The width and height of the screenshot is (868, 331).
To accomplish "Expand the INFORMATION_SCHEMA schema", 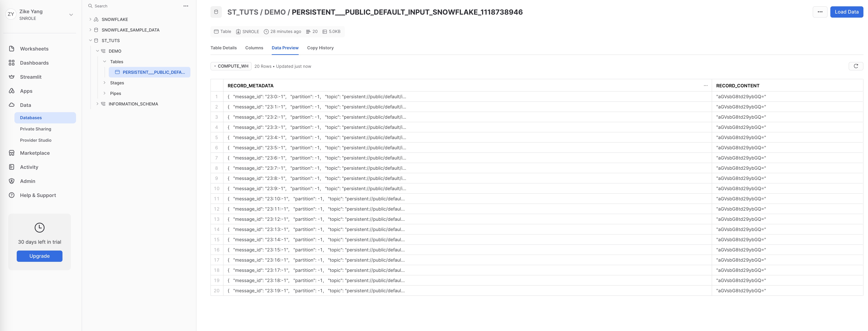I will pyautogui.click(x=97, y=104).
